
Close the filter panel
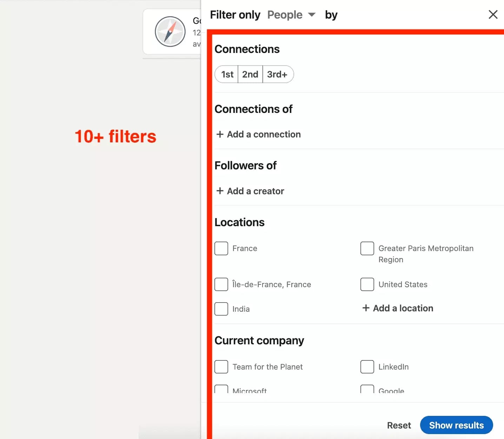(x=493, y=14)
